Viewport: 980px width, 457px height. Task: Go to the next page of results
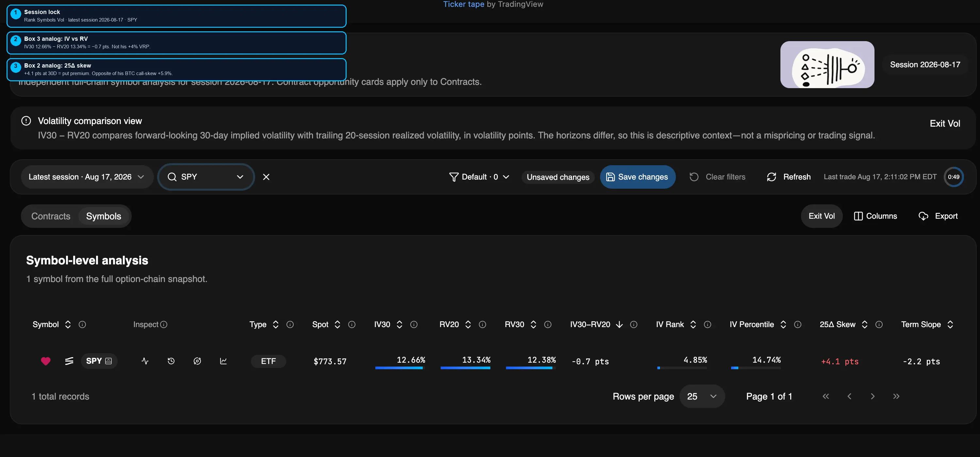pos(873,396)
